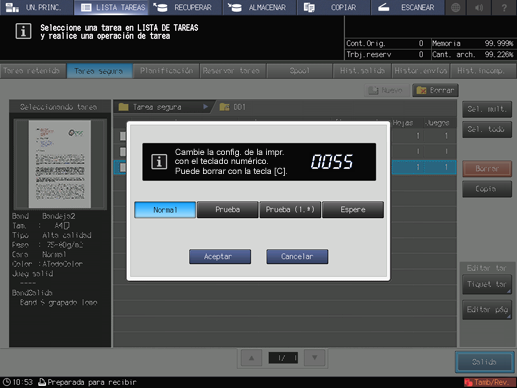
Task: Open the Planificación tab
Action: [x=166, y=71]
